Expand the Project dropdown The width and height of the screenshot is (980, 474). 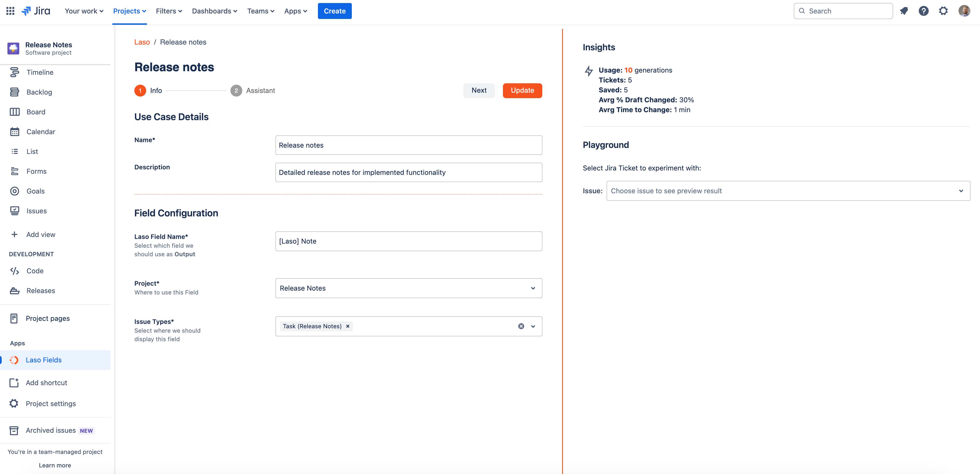pyautogui.click(x=533, y=288)
